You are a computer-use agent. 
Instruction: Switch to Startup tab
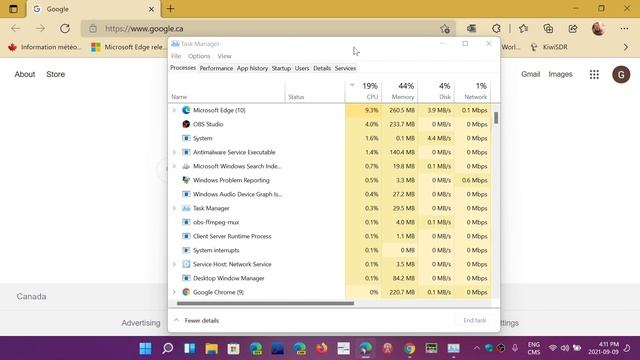[x=281, y=68]
